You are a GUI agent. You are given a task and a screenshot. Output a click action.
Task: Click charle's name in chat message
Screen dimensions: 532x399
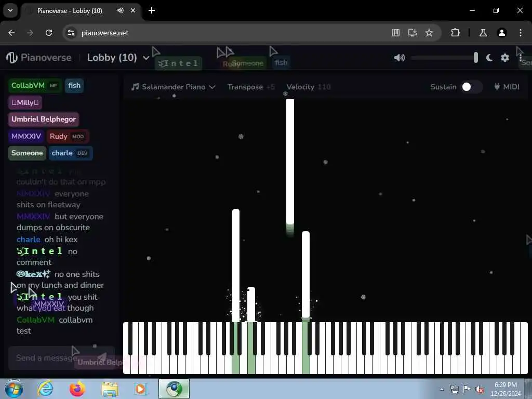29,240
